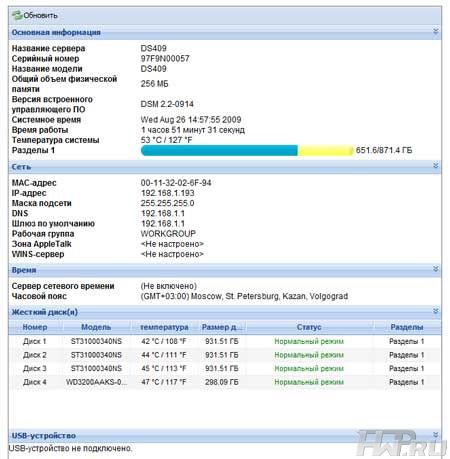
Task: Sort by the Модель column header
Action: 96,327
